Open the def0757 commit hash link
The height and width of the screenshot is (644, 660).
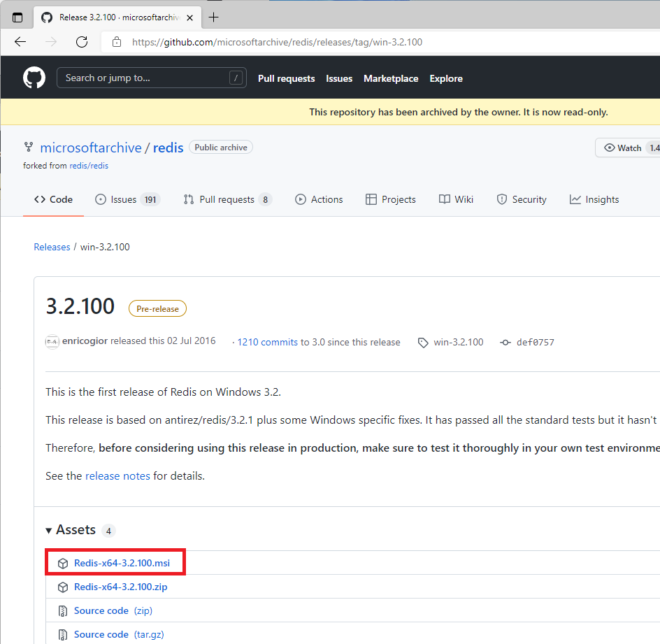coord(535,343)
